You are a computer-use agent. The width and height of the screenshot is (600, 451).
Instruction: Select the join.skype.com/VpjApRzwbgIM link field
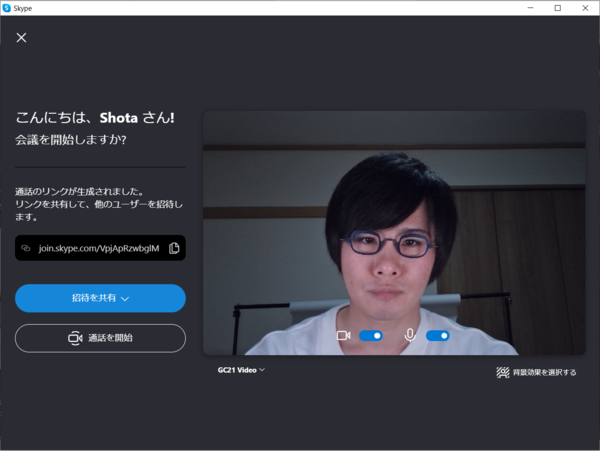coord(100,248)
